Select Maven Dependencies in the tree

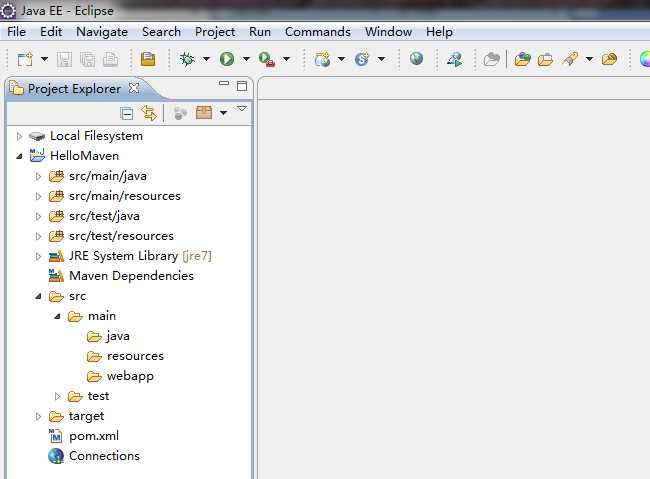[131, 276]
